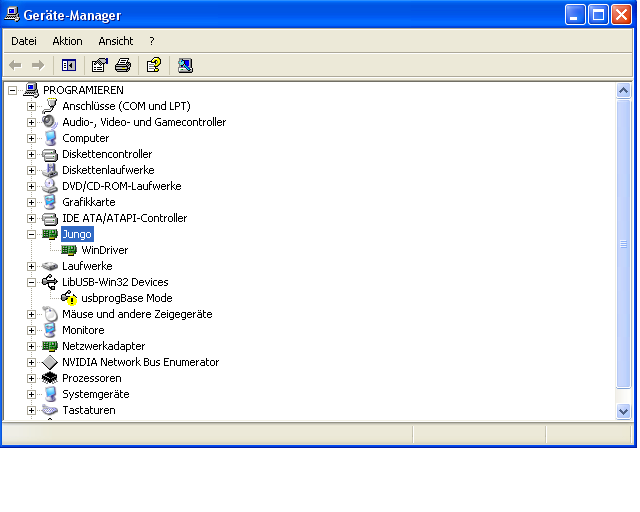Expand the Tastaturen node
The height and width of the screenshot is (512, 640).
[x=31, y=410]
